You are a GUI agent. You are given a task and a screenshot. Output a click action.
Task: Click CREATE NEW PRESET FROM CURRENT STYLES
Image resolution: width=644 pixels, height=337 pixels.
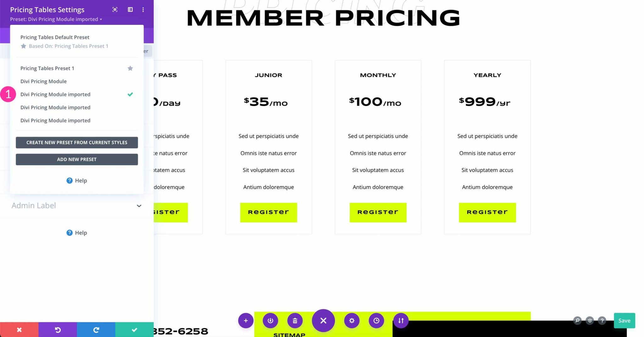[77, 142]
